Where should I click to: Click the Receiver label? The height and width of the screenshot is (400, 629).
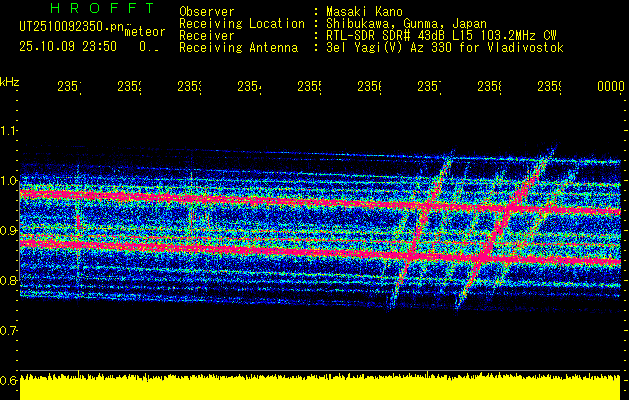(207, 36)
